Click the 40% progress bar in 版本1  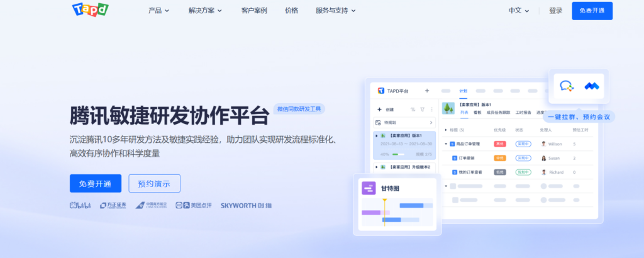click(x=398, y=154)
